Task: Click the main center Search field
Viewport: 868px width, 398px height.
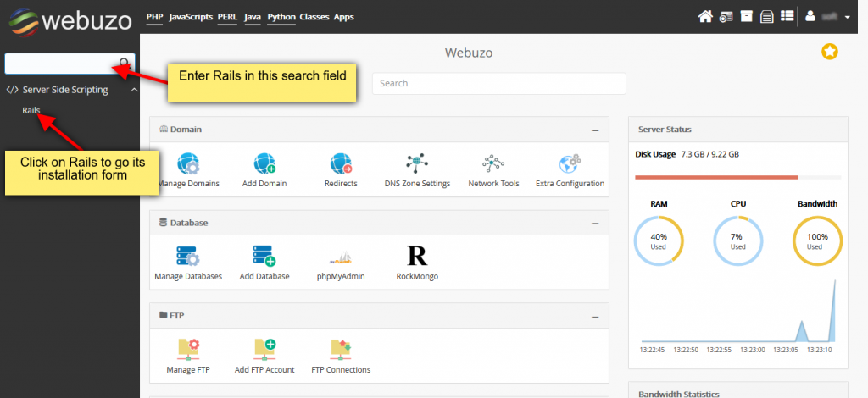Action: click(x=498, y=83)
